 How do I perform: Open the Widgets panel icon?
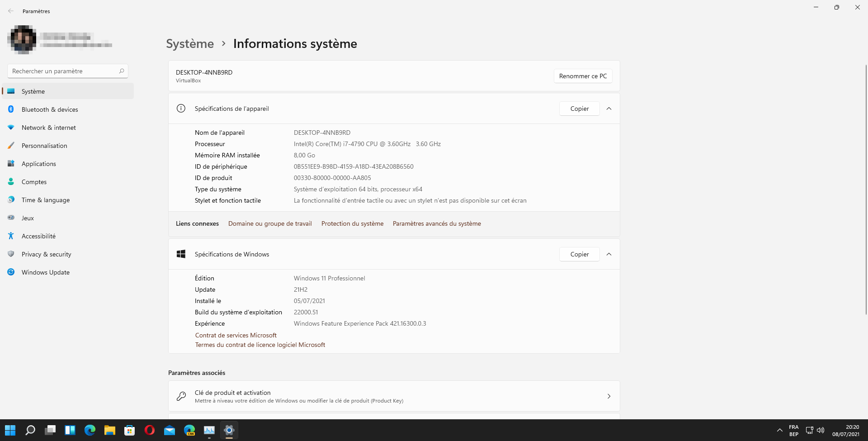pyautogui.click(x=70, y=430)
